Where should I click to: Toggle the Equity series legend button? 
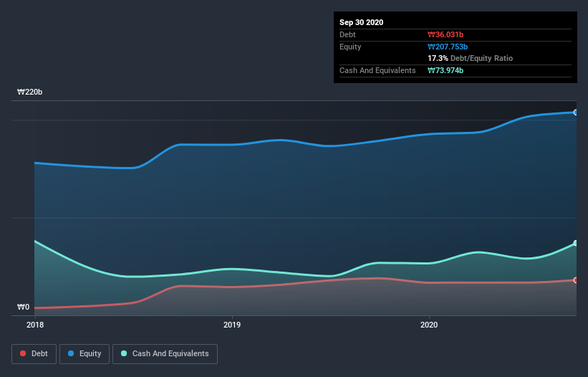85,354
